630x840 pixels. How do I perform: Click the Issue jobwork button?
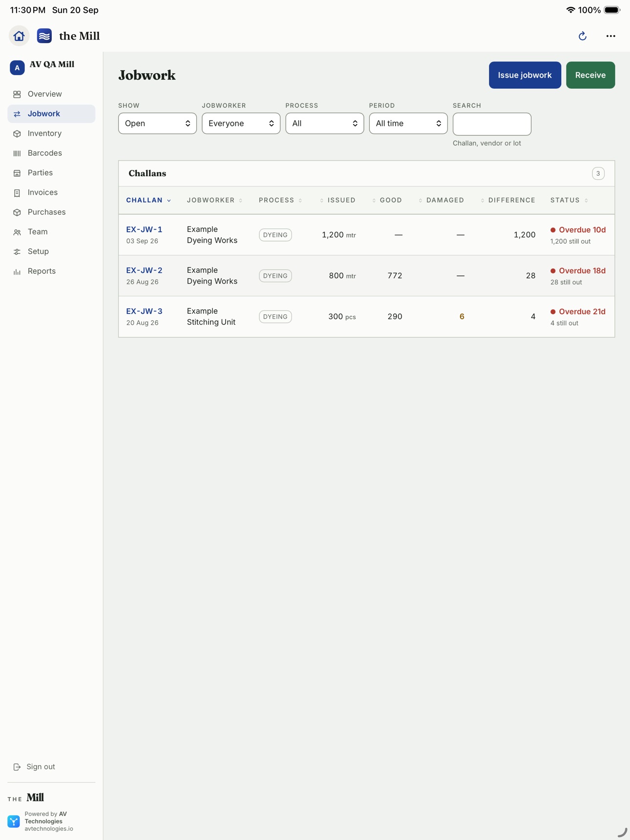click(x=525, y=75)
